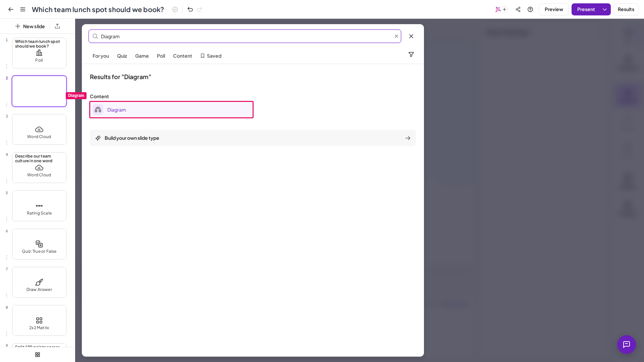The width and height of the screenshot is (644, 362).
Task: Switch to the Quiz tab
Action: tap(122, 56)
